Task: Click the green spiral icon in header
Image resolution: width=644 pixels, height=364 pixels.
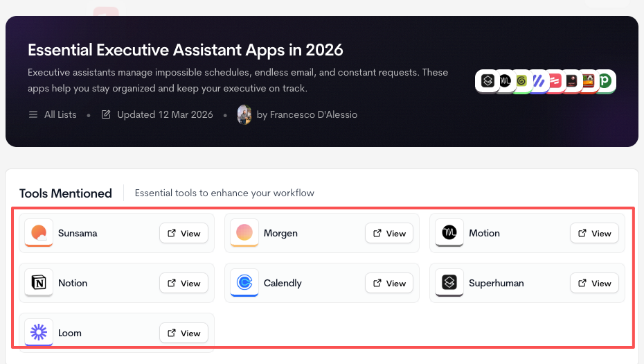Action: [x=521, y=81]
